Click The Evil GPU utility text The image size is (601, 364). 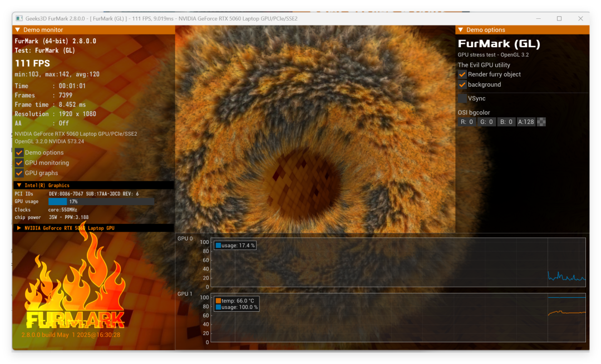484,65
